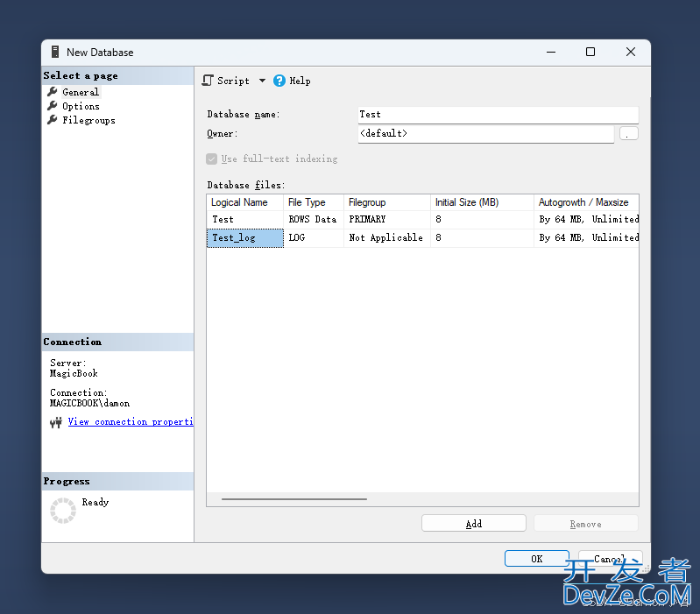Image resolution: width=700 pixels, height=614 pixels.
Task: Minimize the New Database window
Action: coord(551,53)
